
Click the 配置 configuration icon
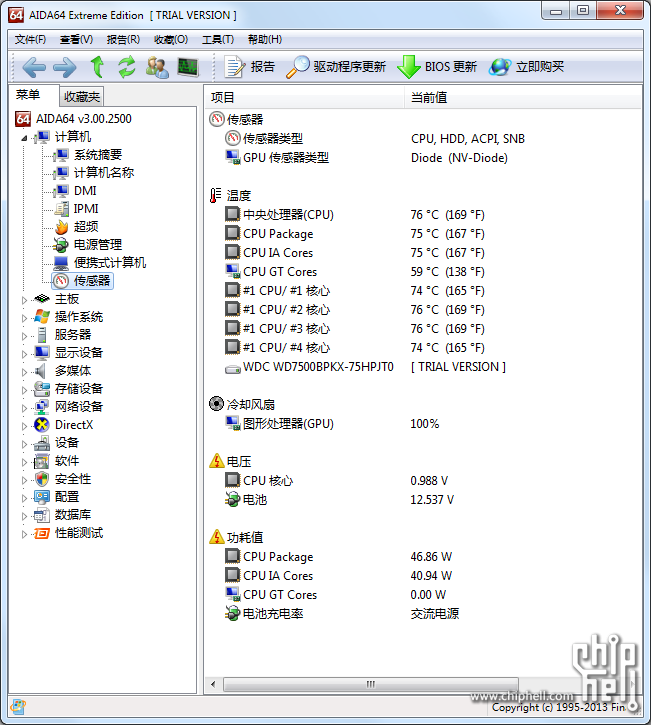(x=42, y=497)
